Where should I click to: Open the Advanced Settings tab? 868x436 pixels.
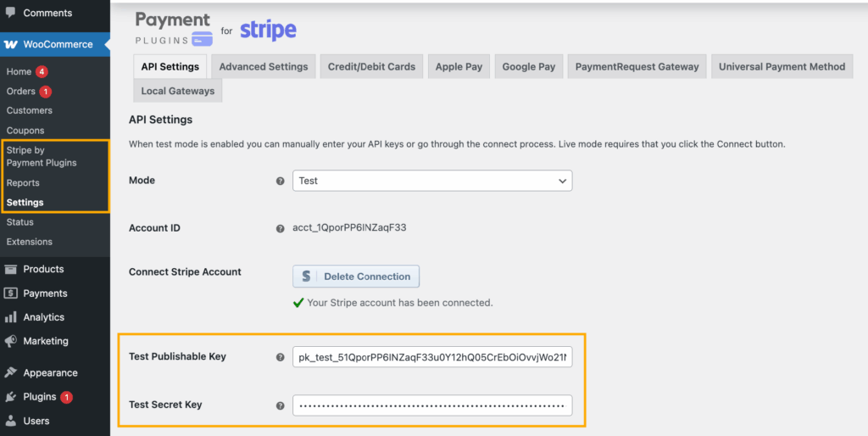pos(264,66)
